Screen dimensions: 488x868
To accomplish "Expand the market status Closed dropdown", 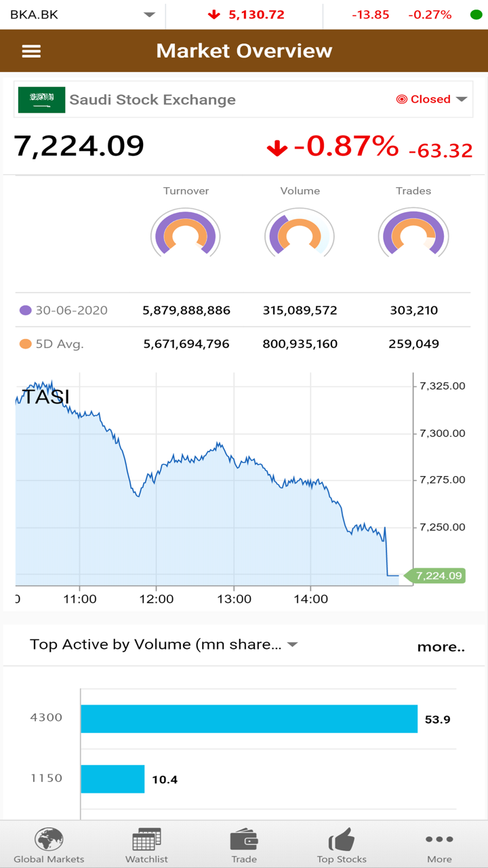I will pyautogui.click(x=462, y=99).
